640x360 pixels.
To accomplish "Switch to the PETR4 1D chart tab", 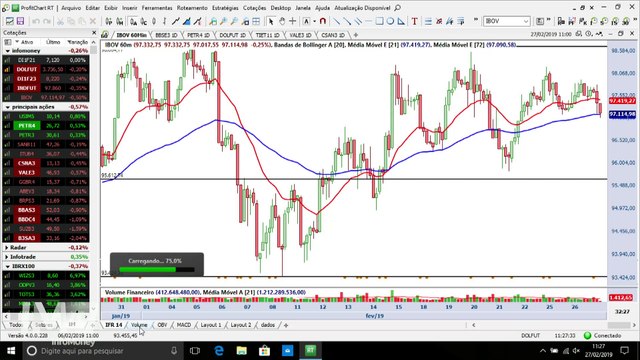I will coord(198,35).
